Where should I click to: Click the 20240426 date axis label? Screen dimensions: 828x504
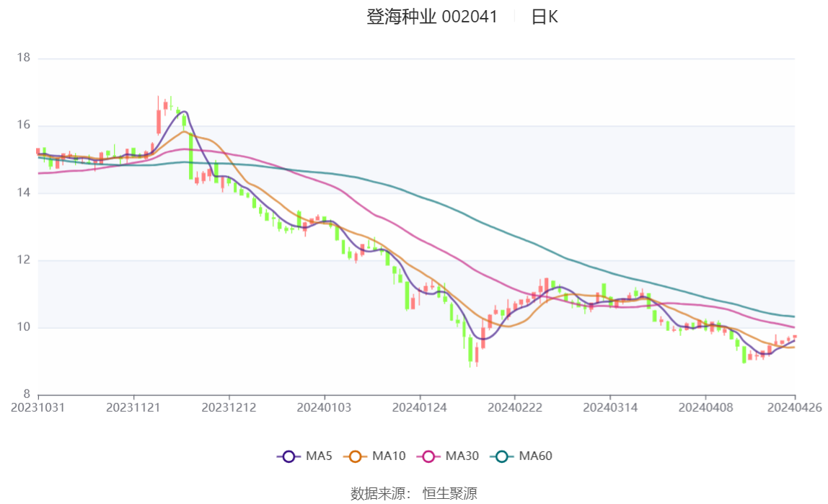(795, 408)
